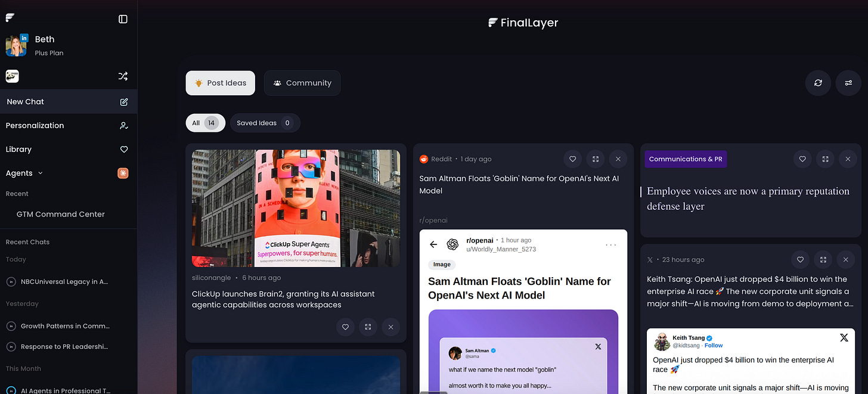
Task: Click the FinalLayer logo in sidebar corner
Action: coord(10,18)
